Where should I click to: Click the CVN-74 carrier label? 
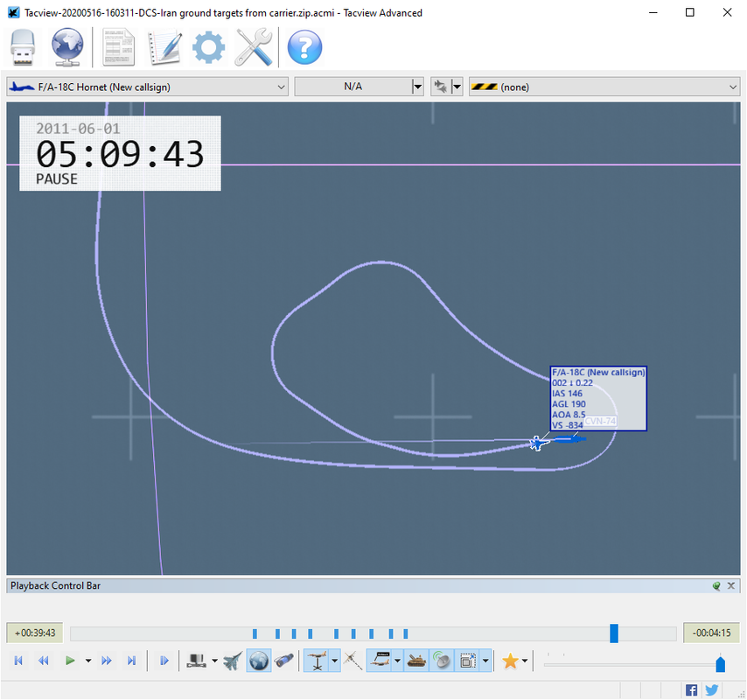pos(600,421)
